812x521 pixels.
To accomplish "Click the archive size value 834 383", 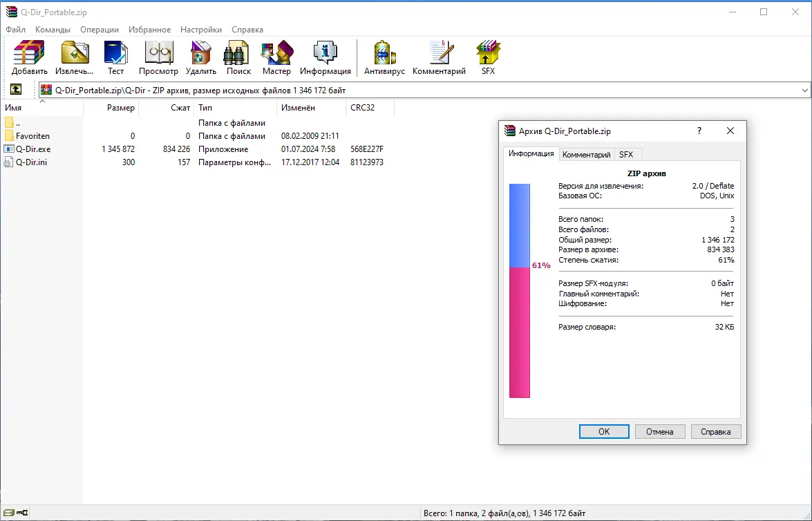I will (x=720, y=249).
